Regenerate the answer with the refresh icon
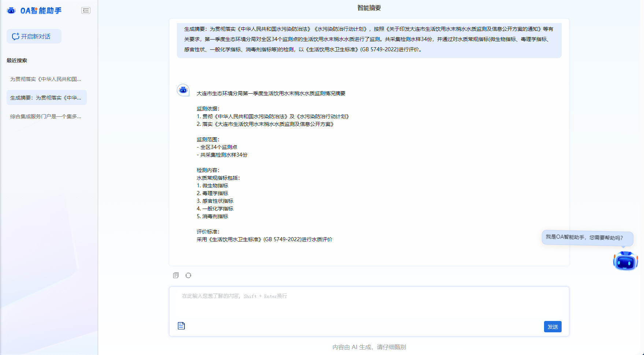644x355 pixels. point(188,275)
